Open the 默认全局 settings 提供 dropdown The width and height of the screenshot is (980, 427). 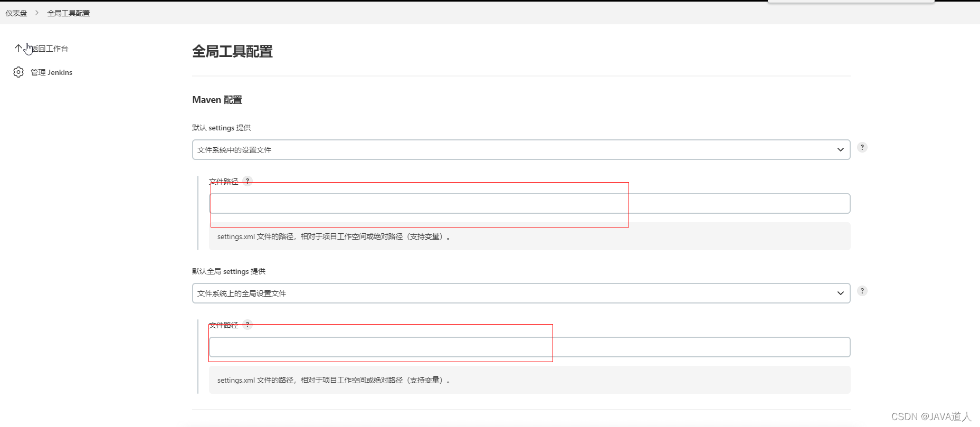(x=521, y=293)
